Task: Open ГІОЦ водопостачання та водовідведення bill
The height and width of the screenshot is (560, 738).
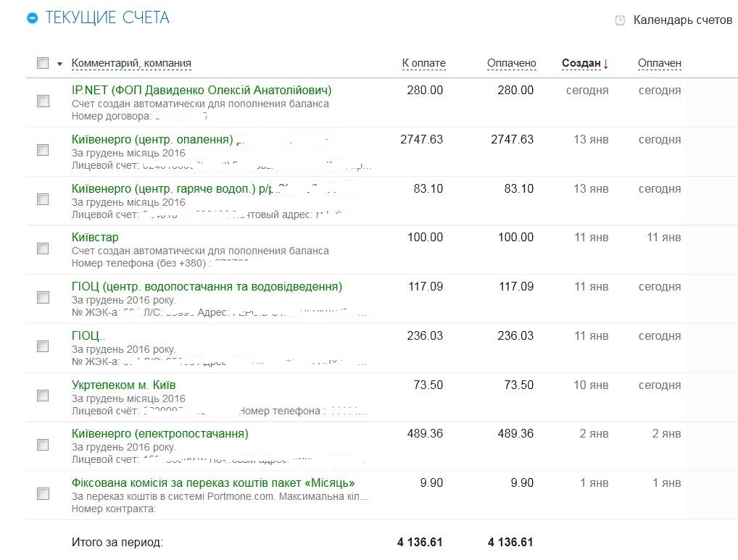Action: coord(207,287)
